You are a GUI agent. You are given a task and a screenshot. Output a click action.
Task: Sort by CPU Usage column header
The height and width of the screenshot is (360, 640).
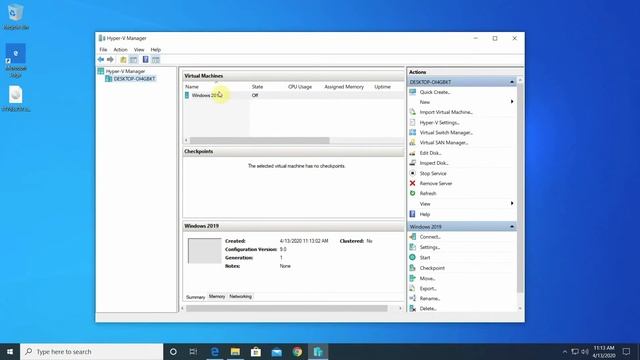[300, 87]
